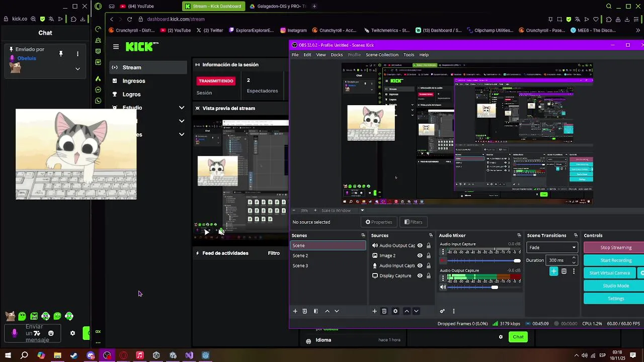The height and width of the screenshot is (362, 644).
Task: Open the Fade transition dropdown
Action: tap(552, 247)
